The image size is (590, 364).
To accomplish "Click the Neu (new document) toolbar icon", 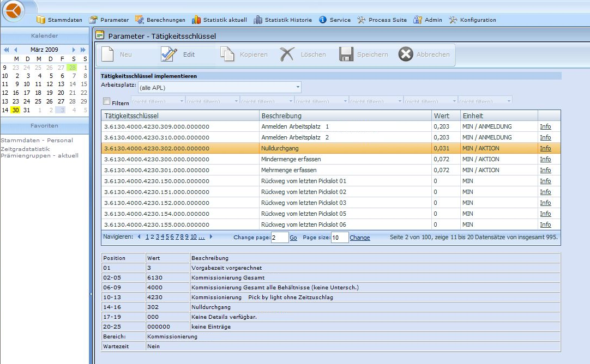I will click(x=107, y=54).
